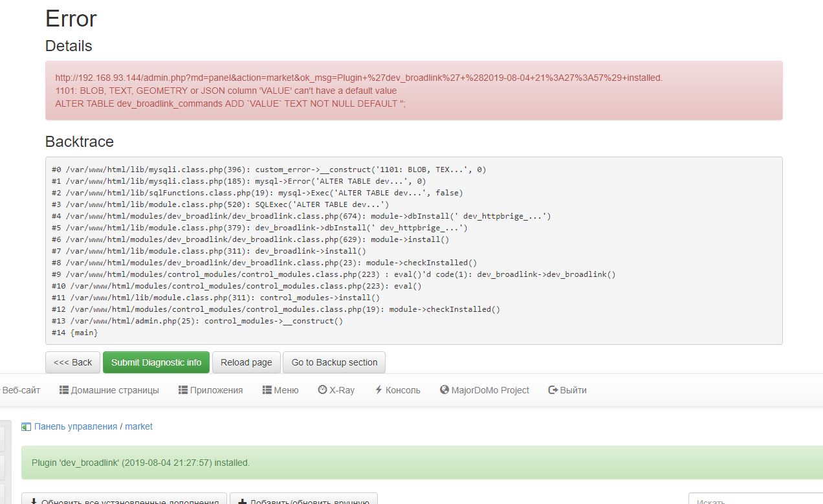Click the '<<< Back' button
Viewport: 823px width, 504px height.
[73, 362]
